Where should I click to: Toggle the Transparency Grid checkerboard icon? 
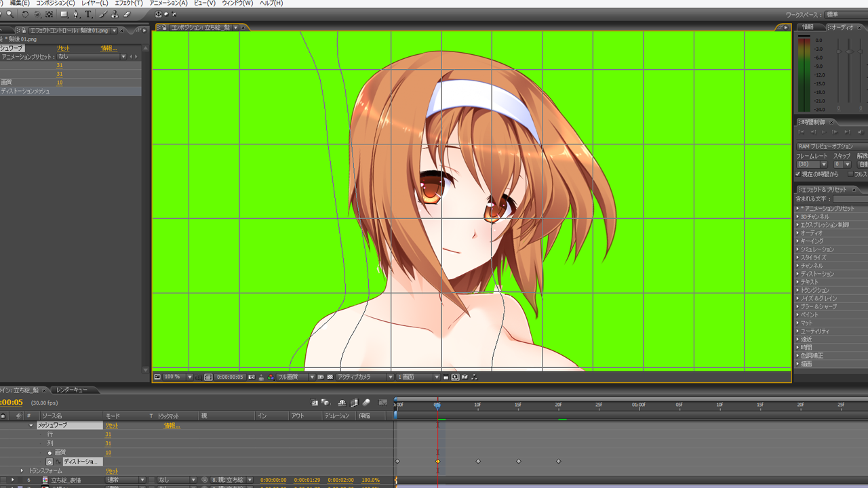tap(330, 377)
